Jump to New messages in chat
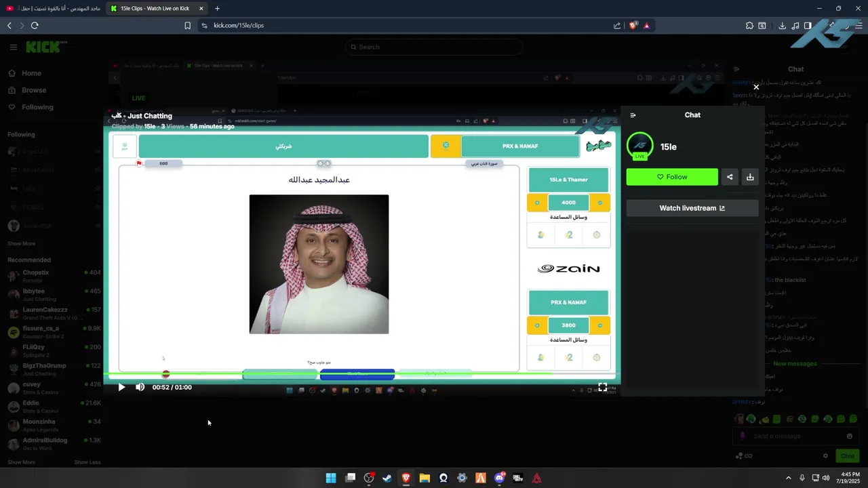Screen dimensions: 868x488 tap(795, 364)
